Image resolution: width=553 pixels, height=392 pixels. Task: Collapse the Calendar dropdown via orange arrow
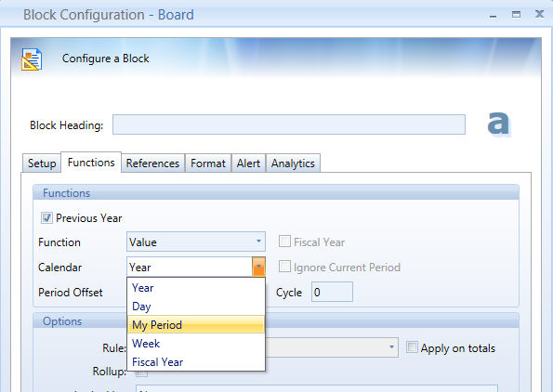259,267
